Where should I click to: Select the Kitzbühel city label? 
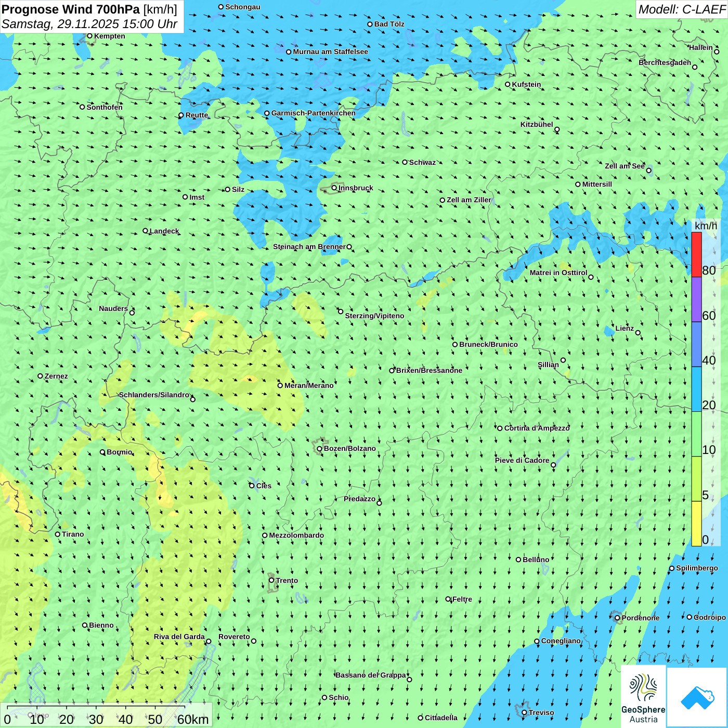pyautogui.click(x=537, y=124)
